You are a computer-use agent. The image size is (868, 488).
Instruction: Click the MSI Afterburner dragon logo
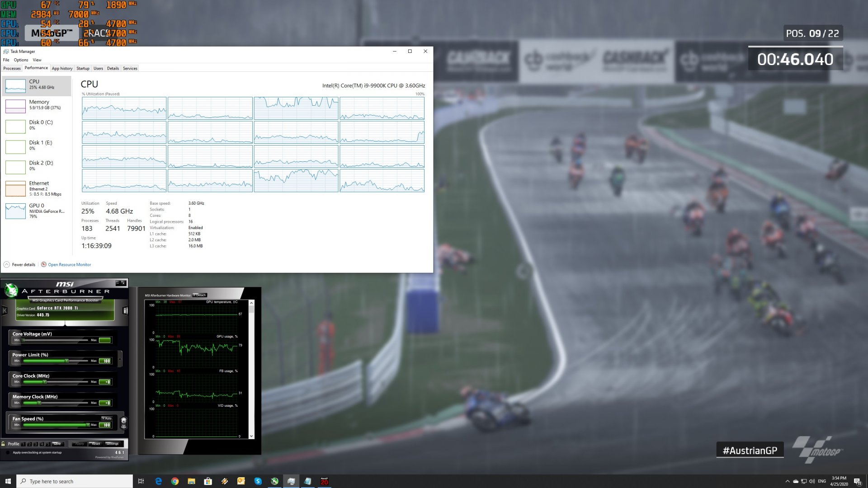[11, 290]
